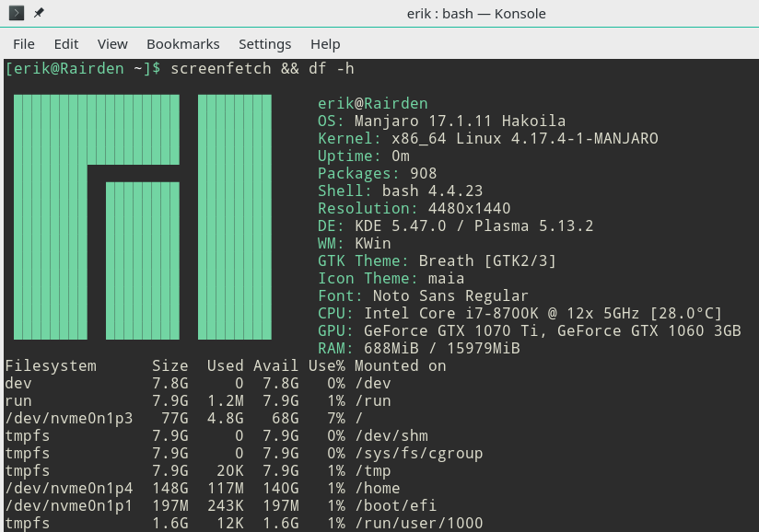Click the '77G' size value
759x532 pixels.
pyautogui.click(x=175, y=418)
